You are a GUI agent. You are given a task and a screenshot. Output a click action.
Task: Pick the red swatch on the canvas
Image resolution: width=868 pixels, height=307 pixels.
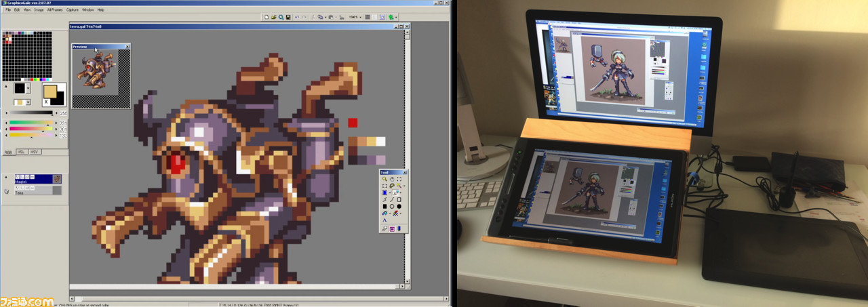pyautogui.click(x=353, y=123)
